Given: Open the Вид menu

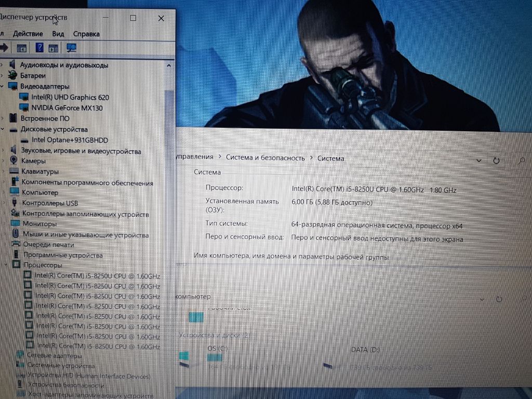Looking at the screenshot, I should [58, 34].
